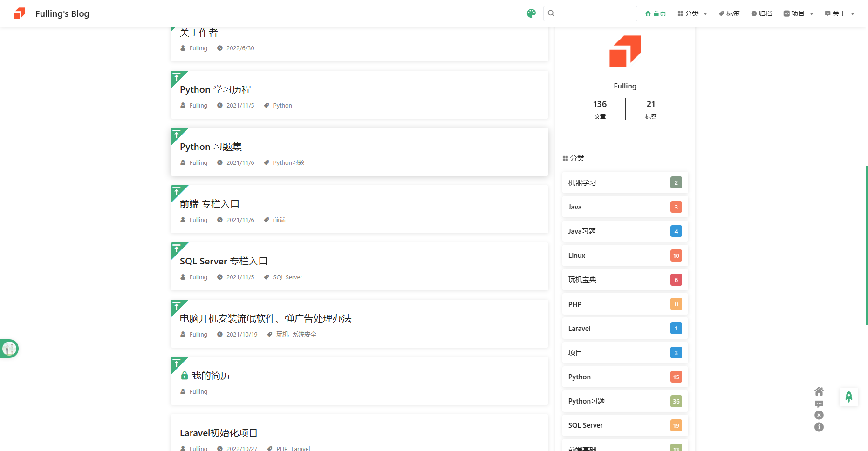Select the Java category with 3 posts
Viewport: 868px width, 451px height.
(x=625, y=207)
